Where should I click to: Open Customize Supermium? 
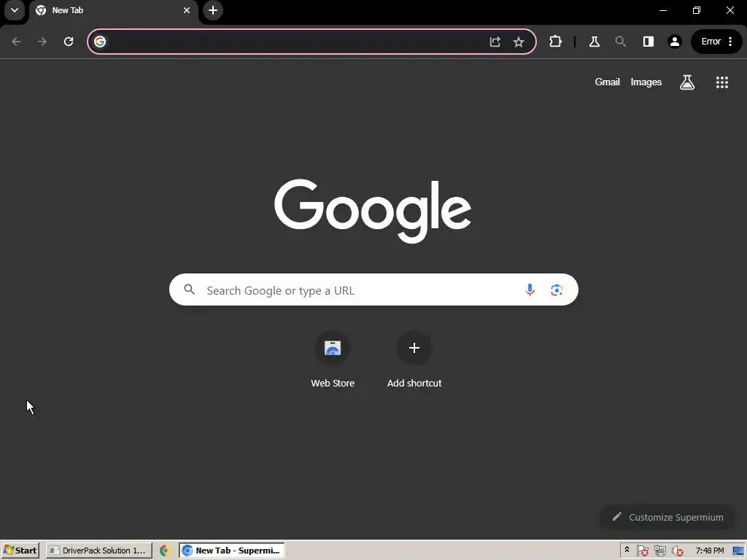click(x=667, y=517)
